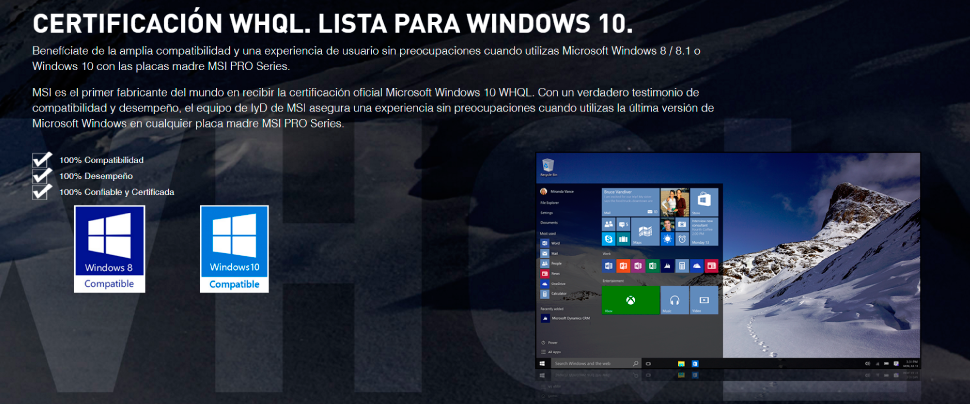Screen dimensions: 970x404
Task: Open the Video tile
Action: click(x=704, y=299)
